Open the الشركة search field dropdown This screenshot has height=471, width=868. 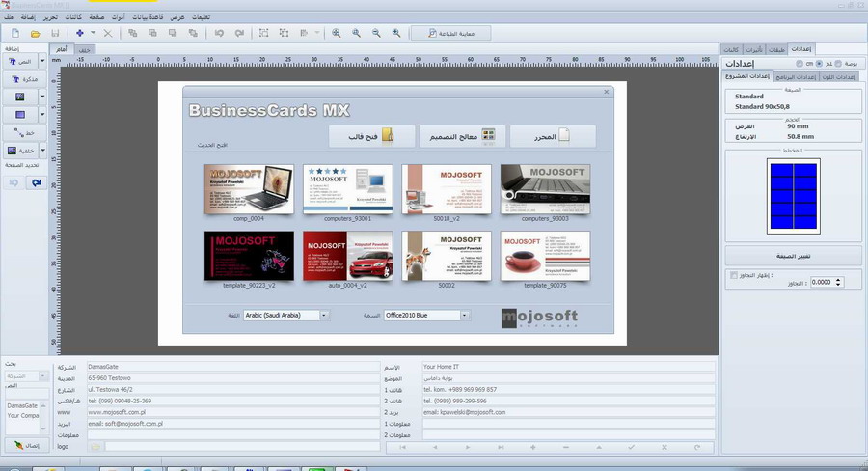[x=43, y=376]
